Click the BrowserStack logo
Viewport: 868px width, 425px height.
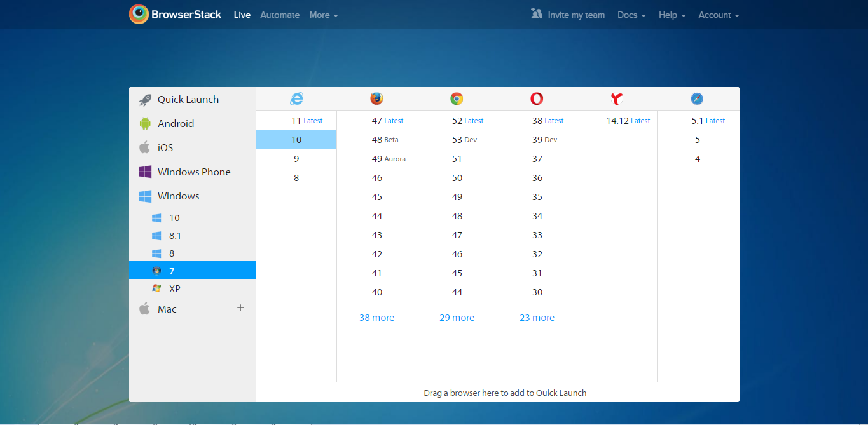pos(175,14)
